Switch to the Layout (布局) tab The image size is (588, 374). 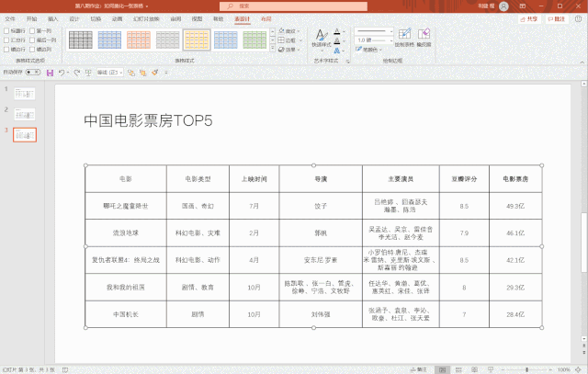(266, 18)
